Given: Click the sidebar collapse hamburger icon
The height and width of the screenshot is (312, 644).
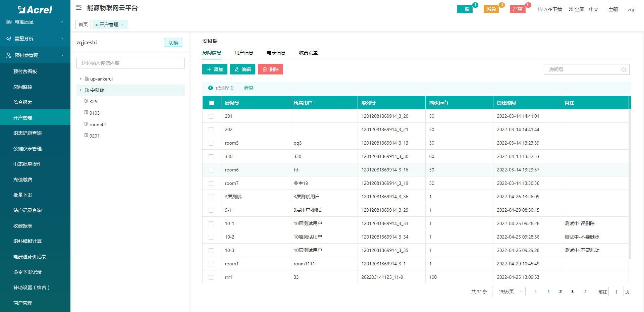Looking at the screenshot, I should 79,7.
